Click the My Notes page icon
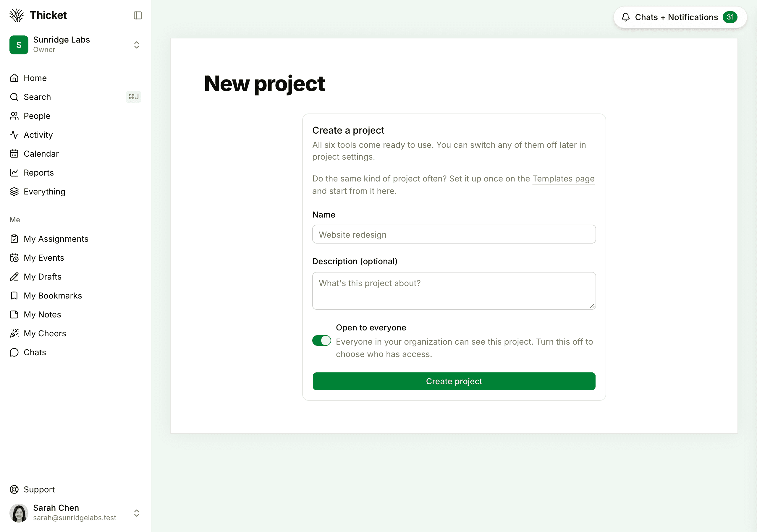Image resolution: width=757 pixels, height=532 pixels. pyautogui.click(x=14, y=314)
